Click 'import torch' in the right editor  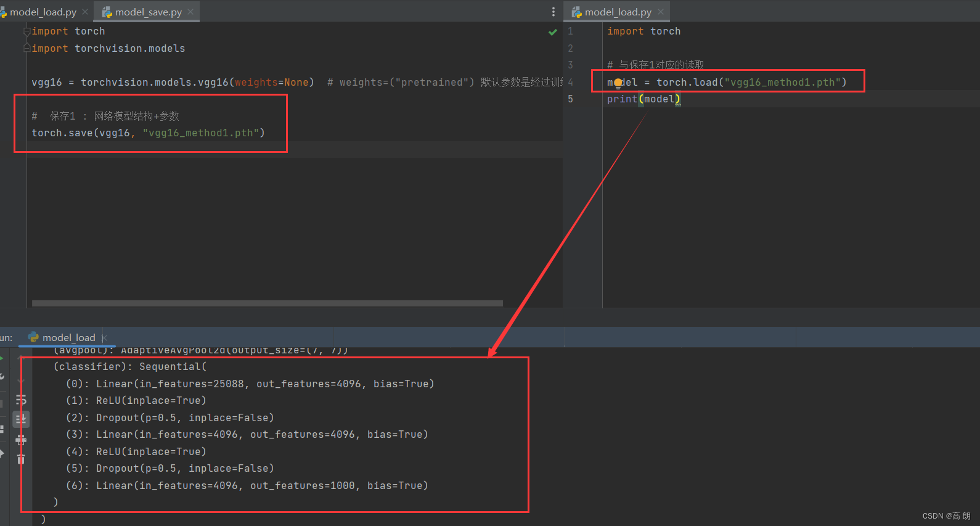[x=643, y=31]
